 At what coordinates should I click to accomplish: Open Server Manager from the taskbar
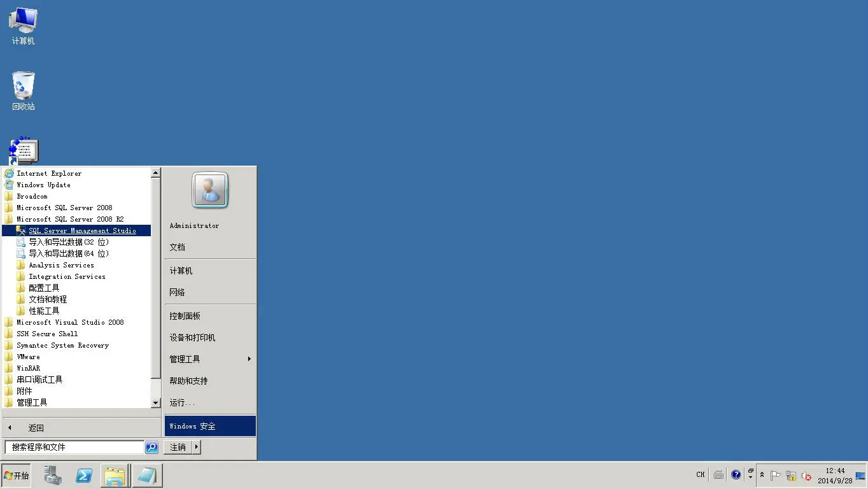(x=53, y=476)
